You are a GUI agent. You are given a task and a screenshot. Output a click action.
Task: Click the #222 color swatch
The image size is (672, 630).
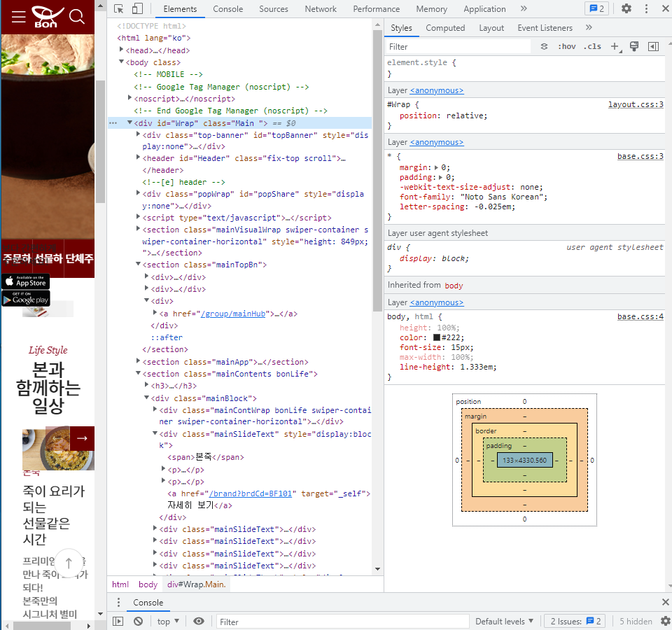tap(437, 337)
